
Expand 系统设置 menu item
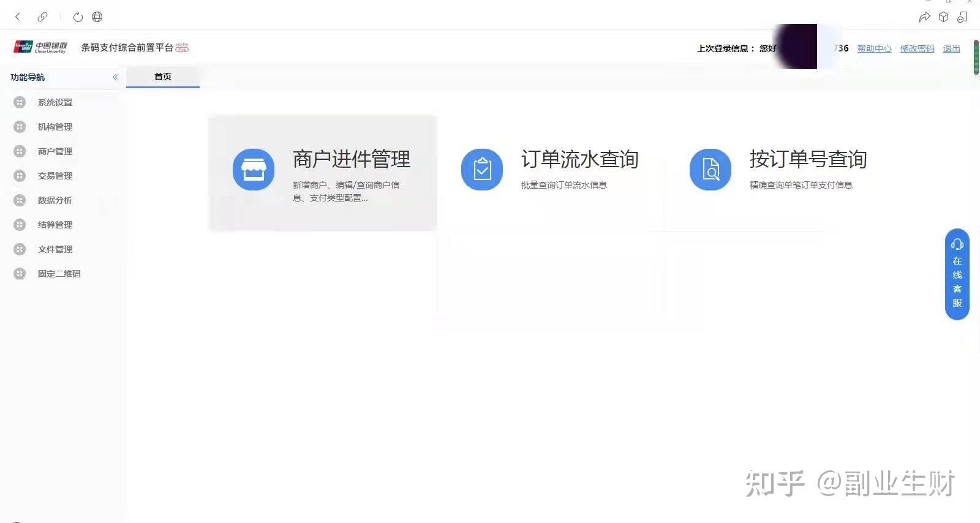[x=55, y=102]
